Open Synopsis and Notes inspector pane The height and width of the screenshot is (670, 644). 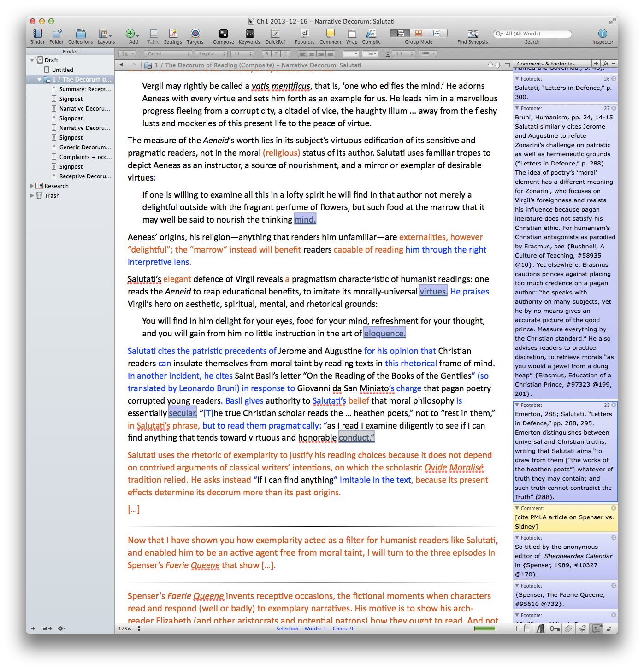[x=527, y=629]
